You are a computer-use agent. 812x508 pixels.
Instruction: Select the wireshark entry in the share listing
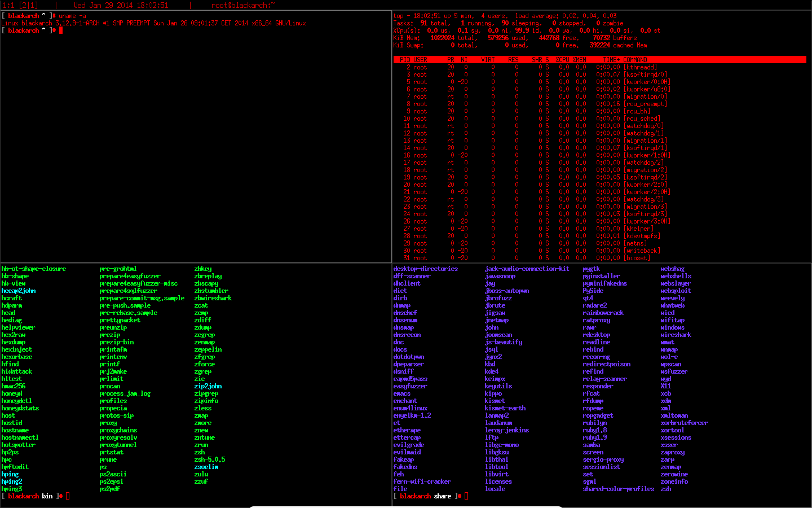tap(674, 335)
